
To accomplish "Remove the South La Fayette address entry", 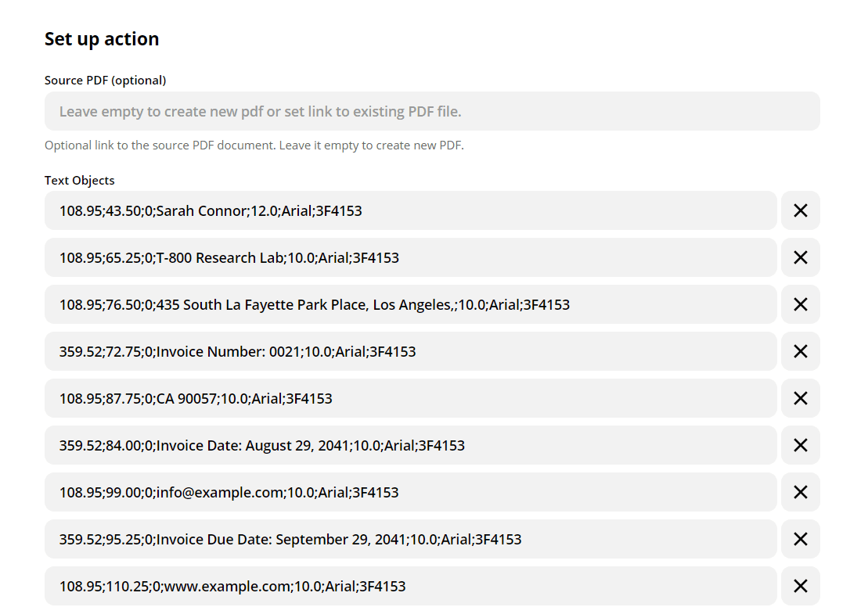I will pos(800,304).
